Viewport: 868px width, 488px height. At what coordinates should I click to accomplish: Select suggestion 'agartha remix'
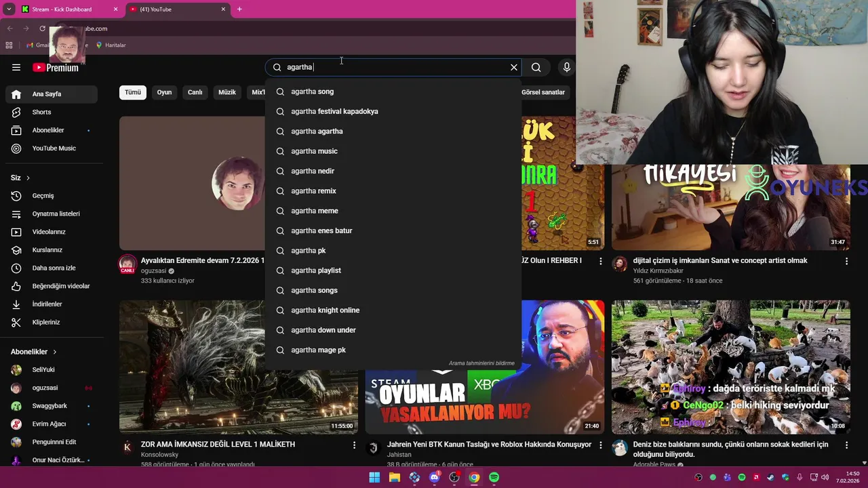[x=393, y=191]
